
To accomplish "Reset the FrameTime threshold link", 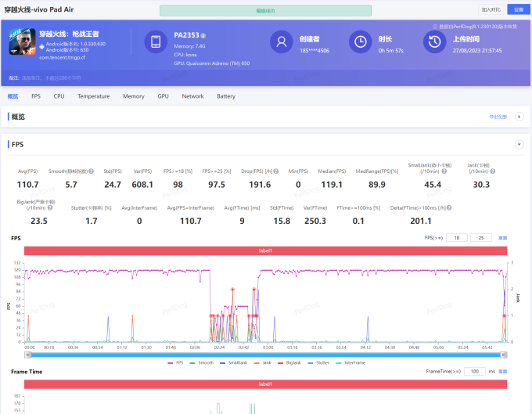I will click(x=502, y=372).
